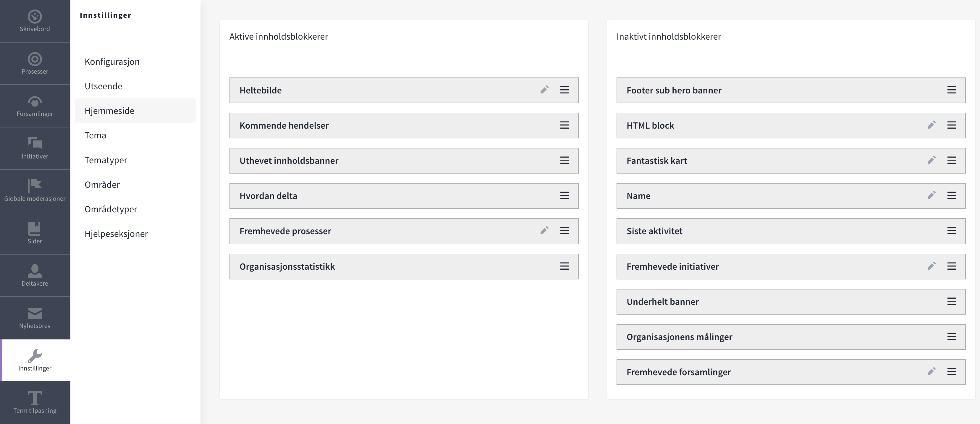Select the Term tilpasning icon
980x424 pixels.
click(35, 398)
